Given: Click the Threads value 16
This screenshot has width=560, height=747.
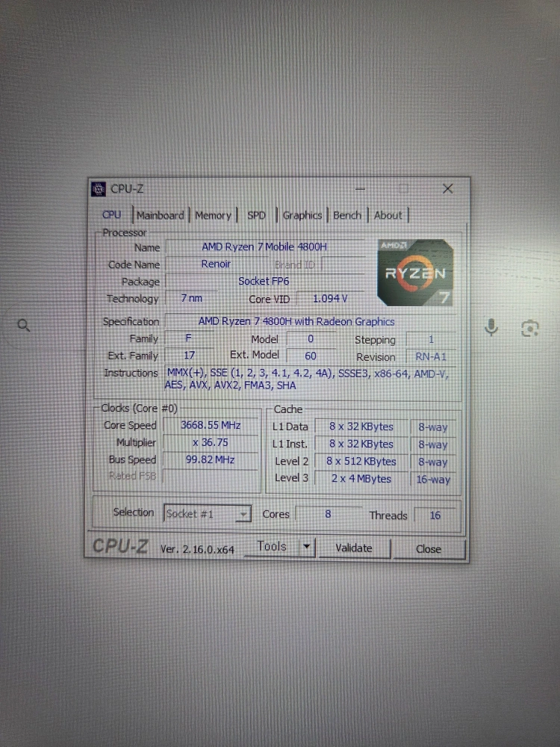Looking at the screenshot, I should click(435, 515).
